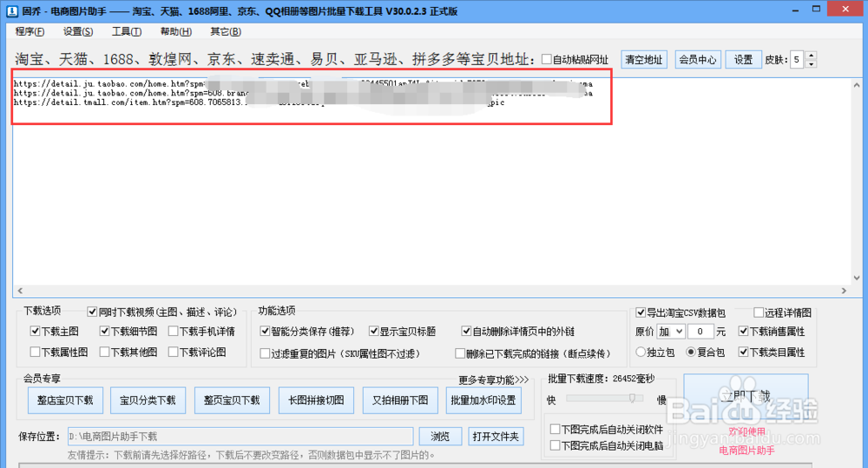Enable 下载评论图 checkbox
The width and height of the screenshot is (868, 468).
click(174, 352)
